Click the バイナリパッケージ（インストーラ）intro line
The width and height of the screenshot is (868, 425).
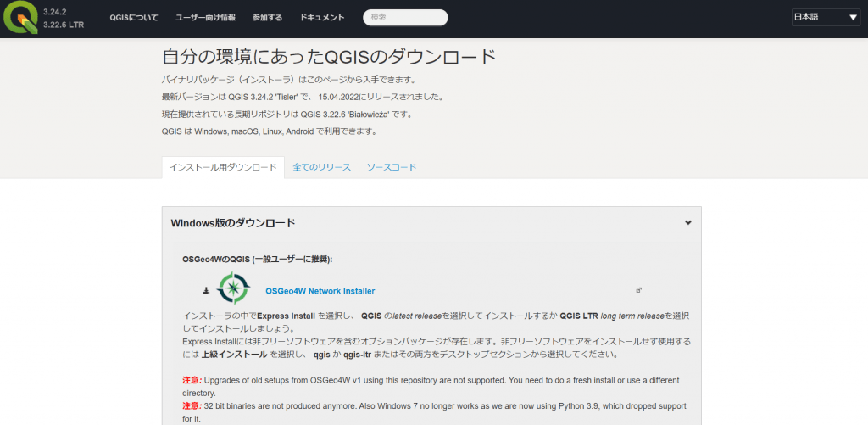(x=288, y=79)
